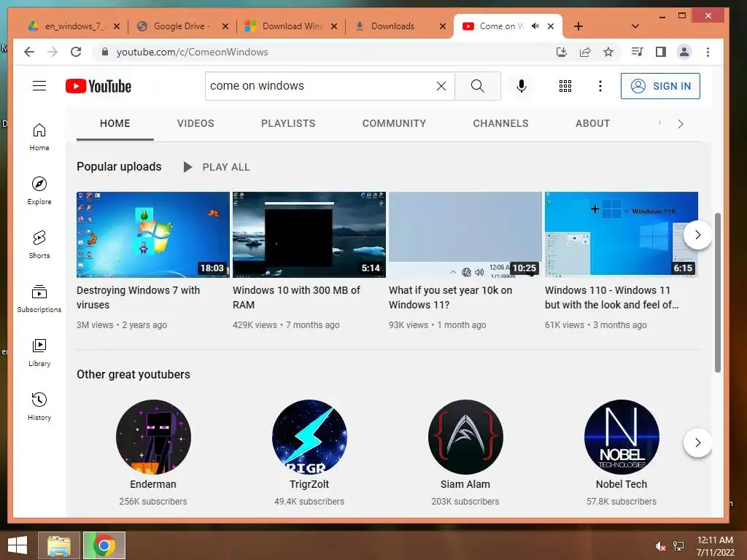Open Library in the sidebar

coord(39,352)
